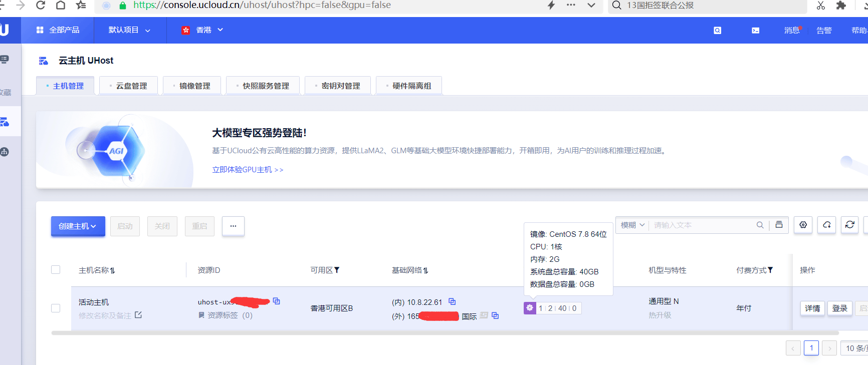Click the UHost icon in left sidebar
This screenshot has height=365, width=868.
(5, 122)
